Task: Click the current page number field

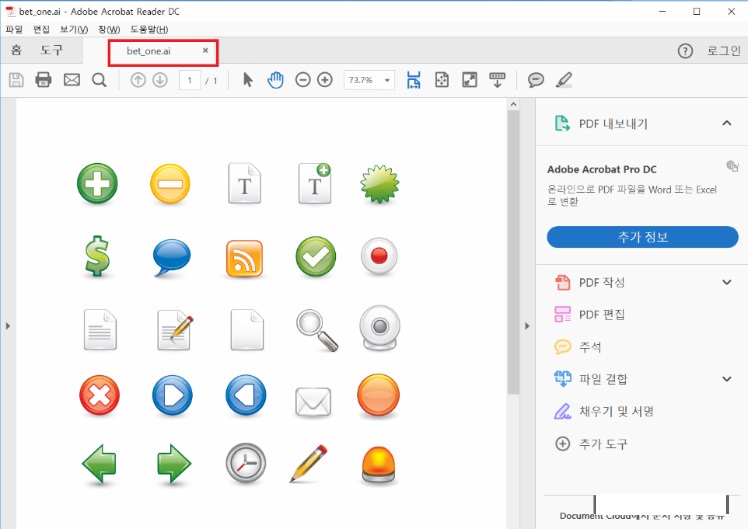Action: click(189, 80)
